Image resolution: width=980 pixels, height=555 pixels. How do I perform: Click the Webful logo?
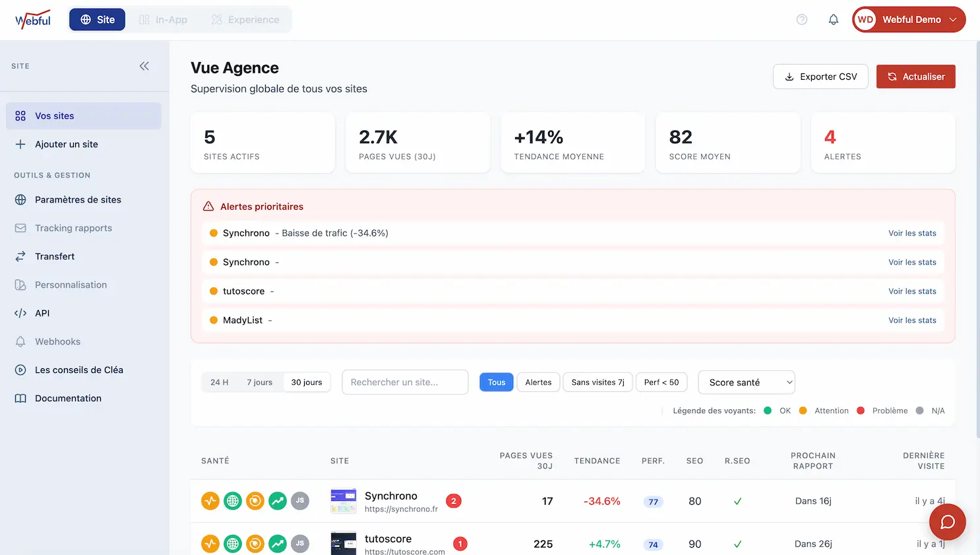33,20
